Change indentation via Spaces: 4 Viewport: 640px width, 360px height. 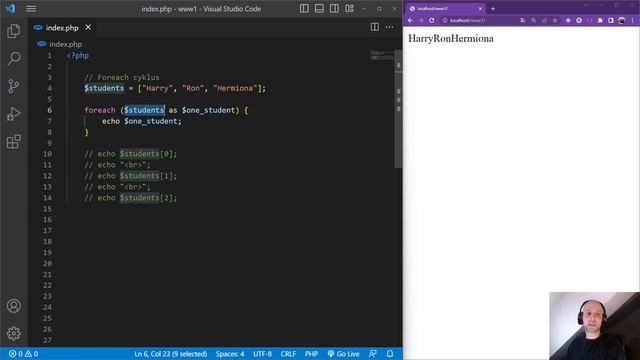point(230,354)
